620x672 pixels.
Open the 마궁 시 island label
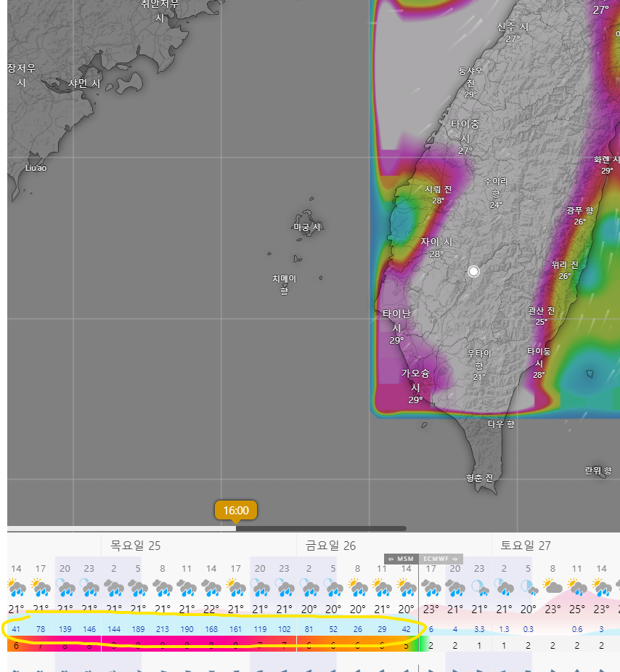pos(307,227)
